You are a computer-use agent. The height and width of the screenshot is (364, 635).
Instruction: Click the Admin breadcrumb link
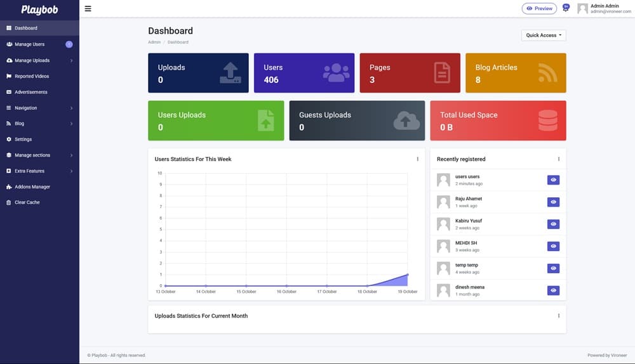click(154, 42)
